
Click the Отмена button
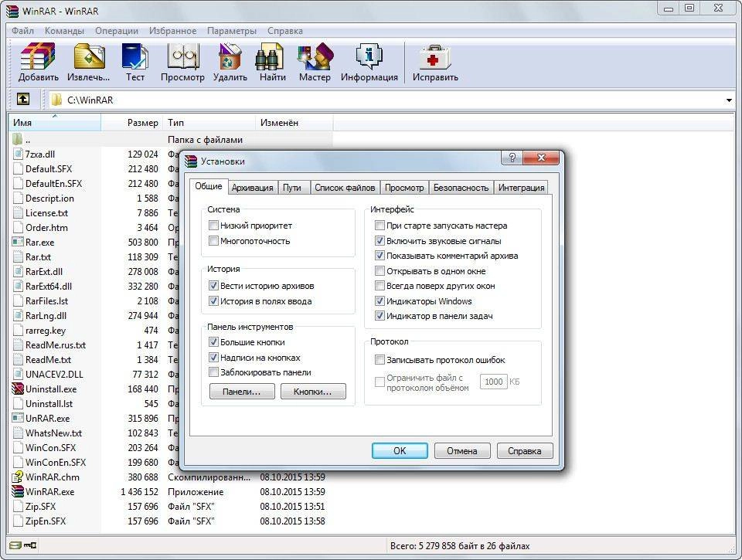462,451
